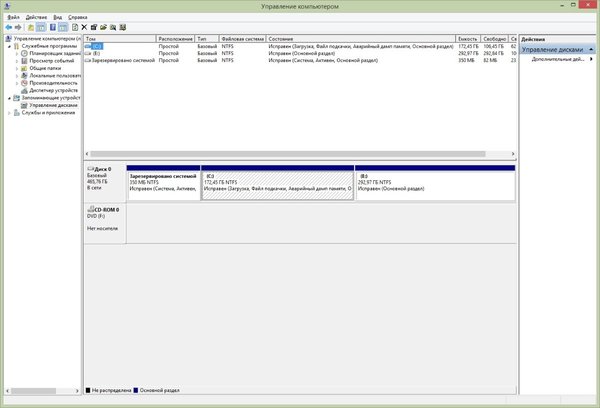Image resolution: width=600 pixels, height=408 pixels.
Task: Click the Explore magnifier toolbar icon
Action: click(113, 27)
